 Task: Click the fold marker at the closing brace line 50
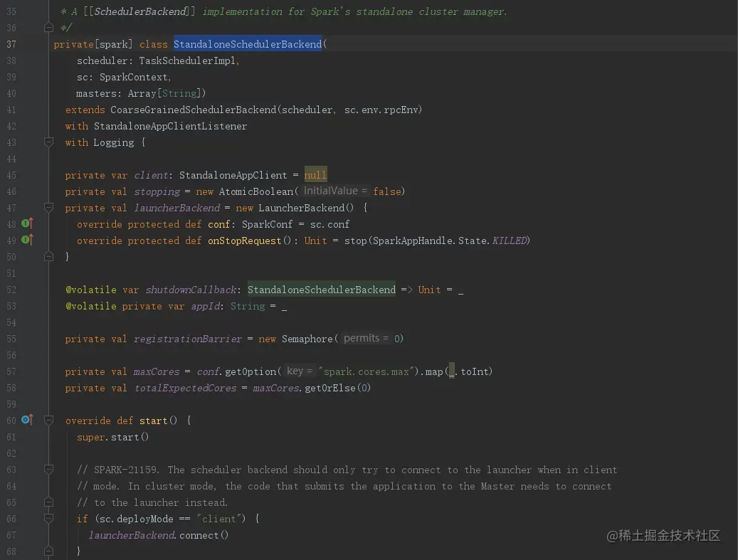pos(48,256)
